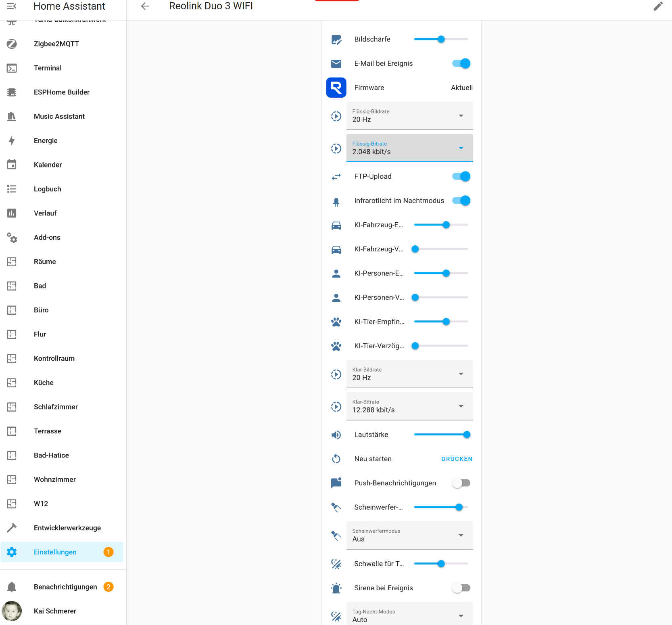The height and width of the screenshot is (625, 672).
Task: Click the Reolink firmware logo icon
Action: tap(336, 88)
